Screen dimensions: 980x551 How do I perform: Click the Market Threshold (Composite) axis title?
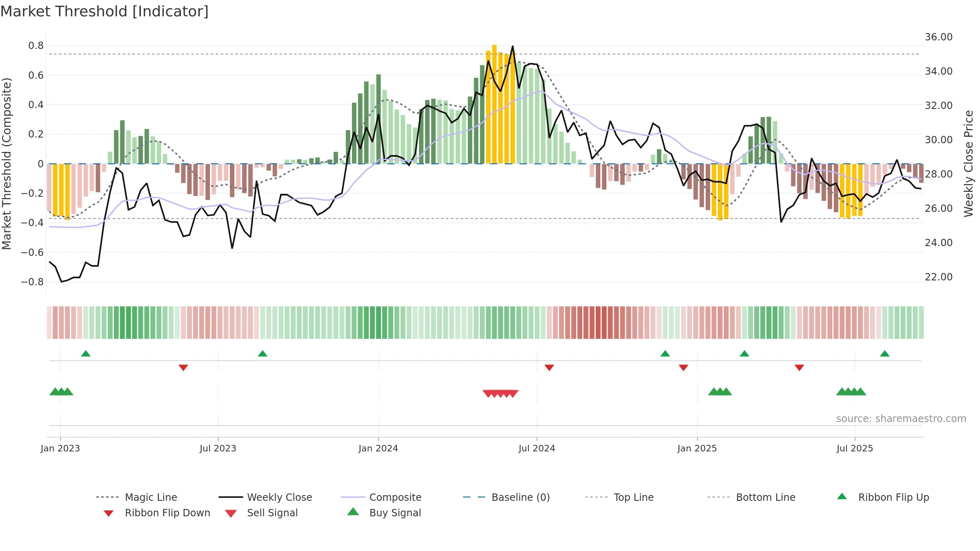tap(7, 164)
